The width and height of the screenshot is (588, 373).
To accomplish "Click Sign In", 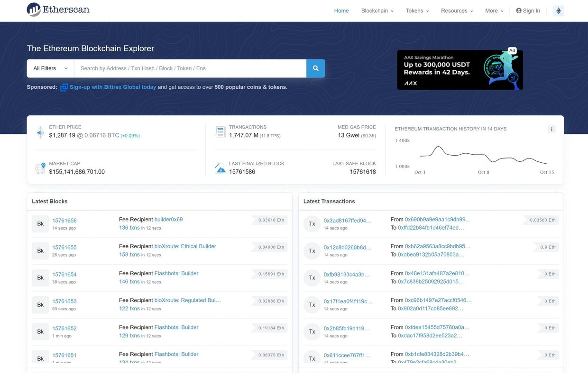I will point(528,10).
